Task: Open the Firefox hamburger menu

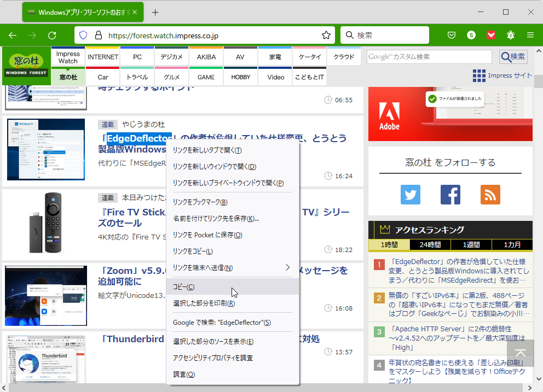Action: pyautogui.click(x=530, y=34)
